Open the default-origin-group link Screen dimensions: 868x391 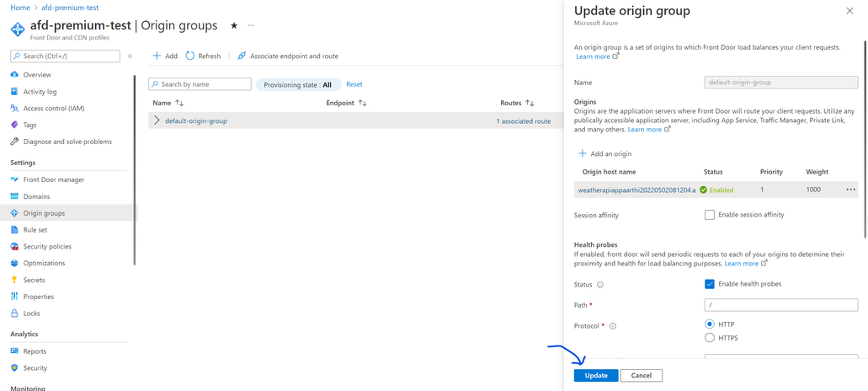[x=196, y=121]
